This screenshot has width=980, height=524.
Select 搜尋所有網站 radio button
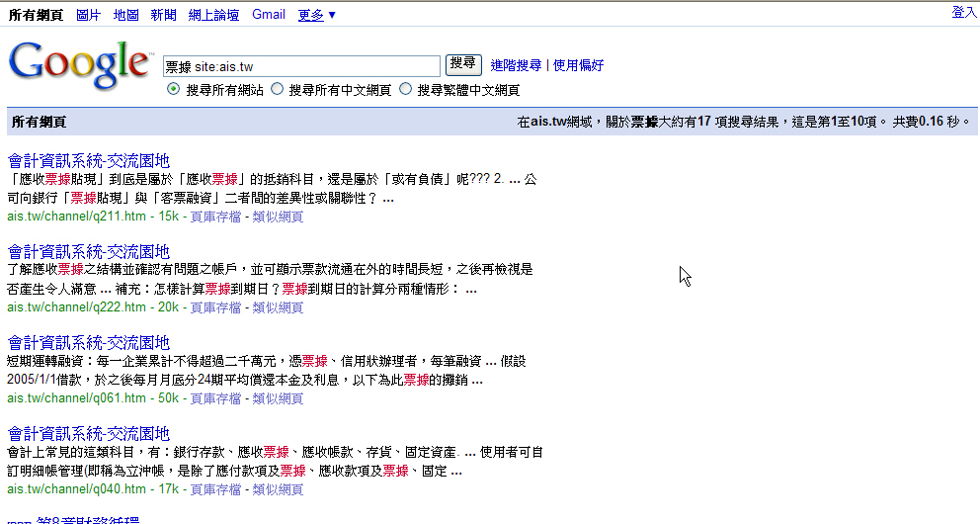[173, 89]
